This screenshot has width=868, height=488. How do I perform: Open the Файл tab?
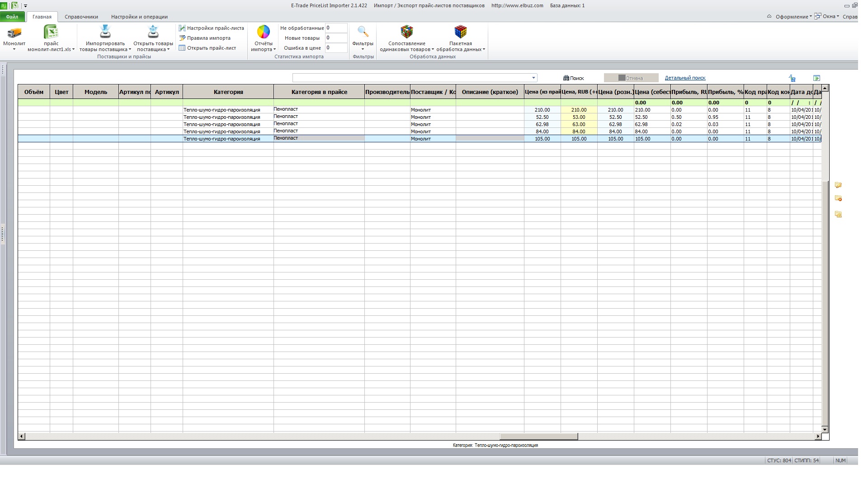(x=12, y=17)
